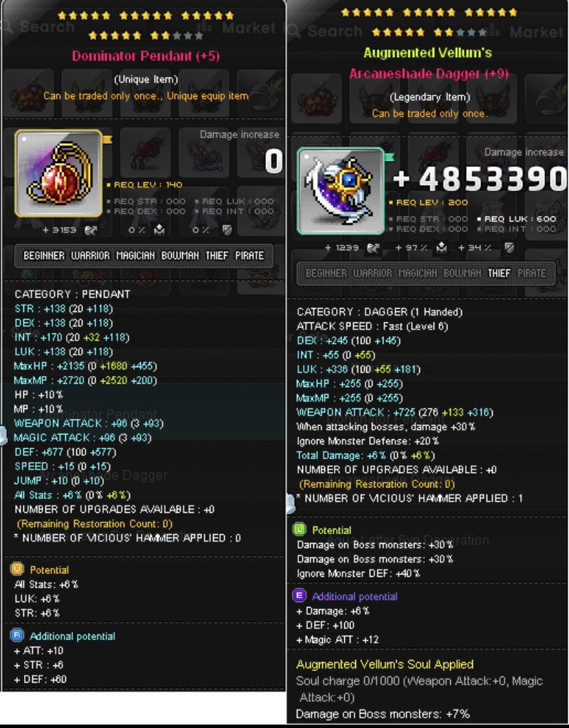Select MAGICIAN in the pendant job bar

135,255
